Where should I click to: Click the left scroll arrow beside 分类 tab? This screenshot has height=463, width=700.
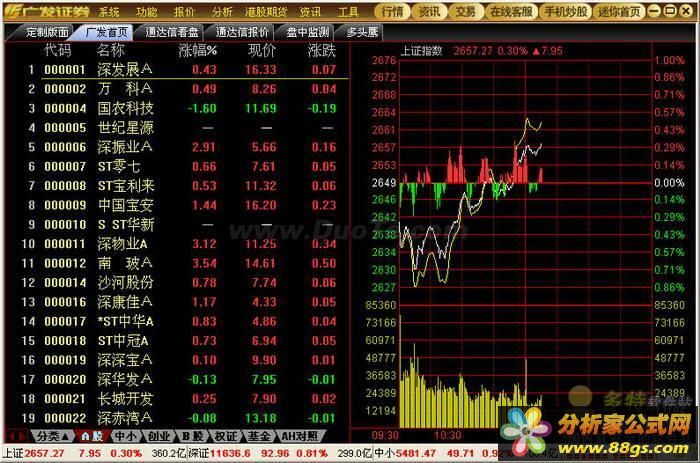12,436
